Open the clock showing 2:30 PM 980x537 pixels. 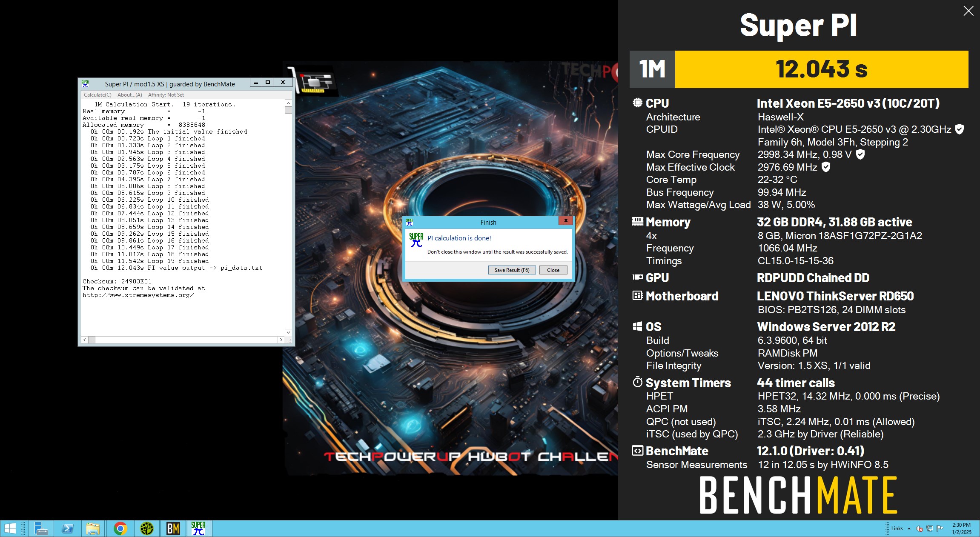[x=962, y=528]
